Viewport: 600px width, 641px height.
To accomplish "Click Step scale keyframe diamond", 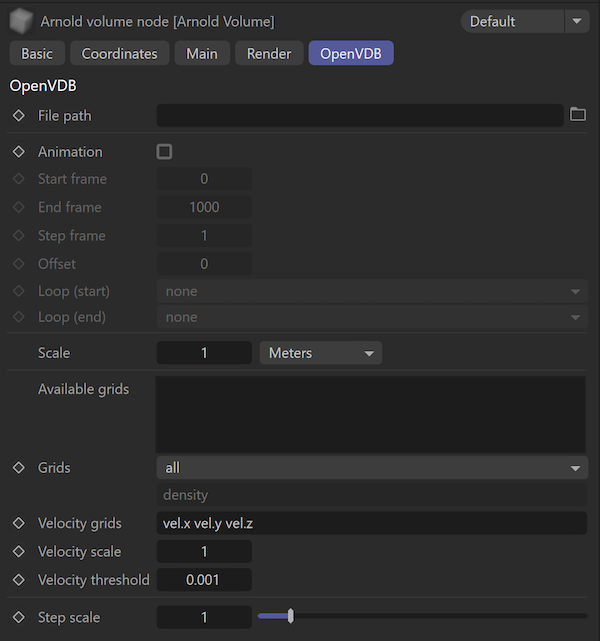I will tap(19, 617).
